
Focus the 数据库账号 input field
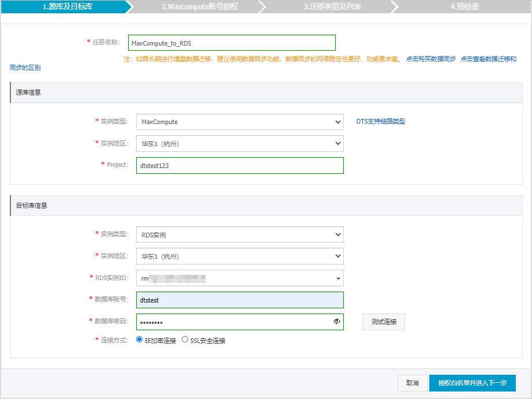click(240, 300)
